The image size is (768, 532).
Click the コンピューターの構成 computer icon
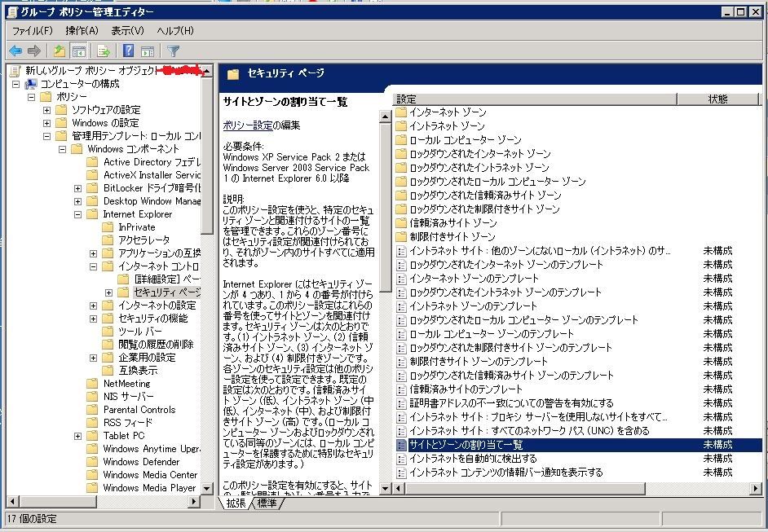31,84
